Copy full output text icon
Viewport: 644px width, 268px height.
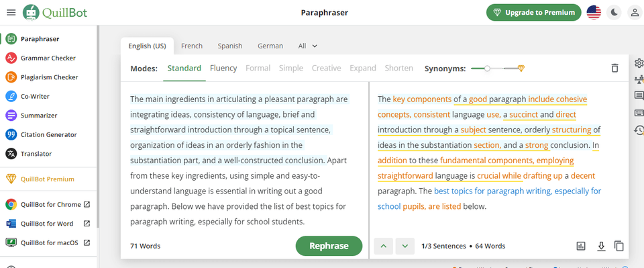tap(619, 247)
